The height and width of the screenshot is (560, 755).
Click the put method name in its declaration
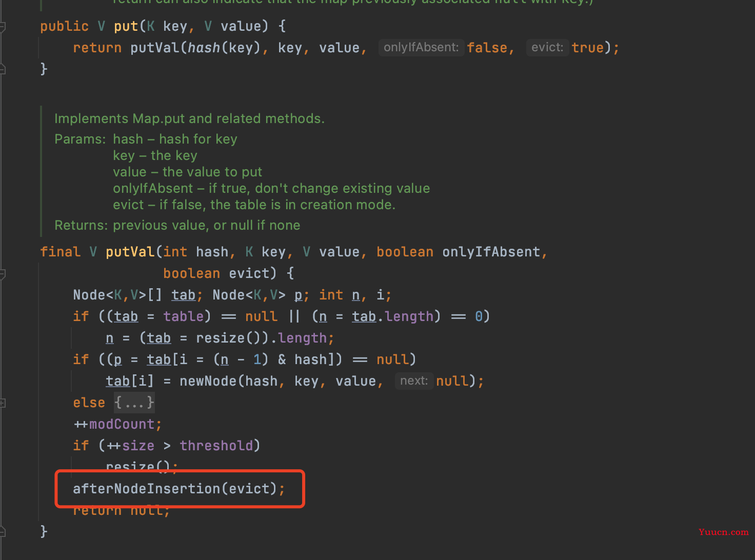[126, 26]
